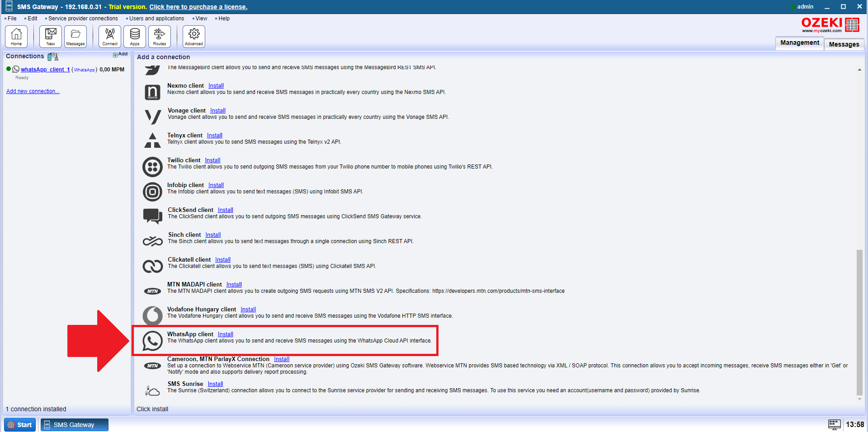
Task: Open the Messages folder toolbar icon
Action: tap(75, 37)
